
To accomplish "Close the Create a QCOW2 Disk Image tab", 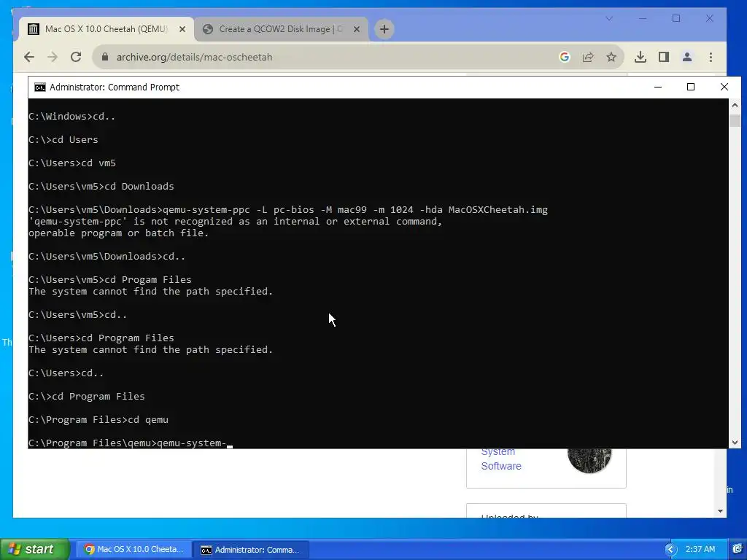I will click(x=356, y=29).
